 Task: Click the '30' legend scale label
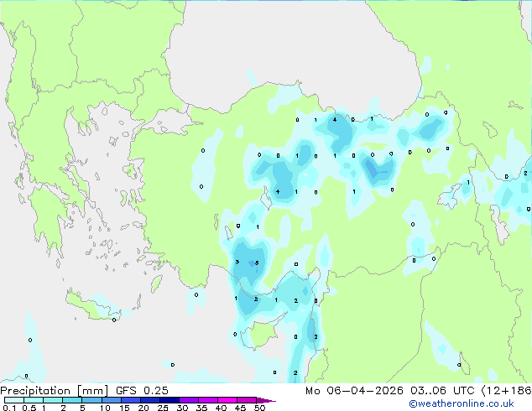coord(183,408)
